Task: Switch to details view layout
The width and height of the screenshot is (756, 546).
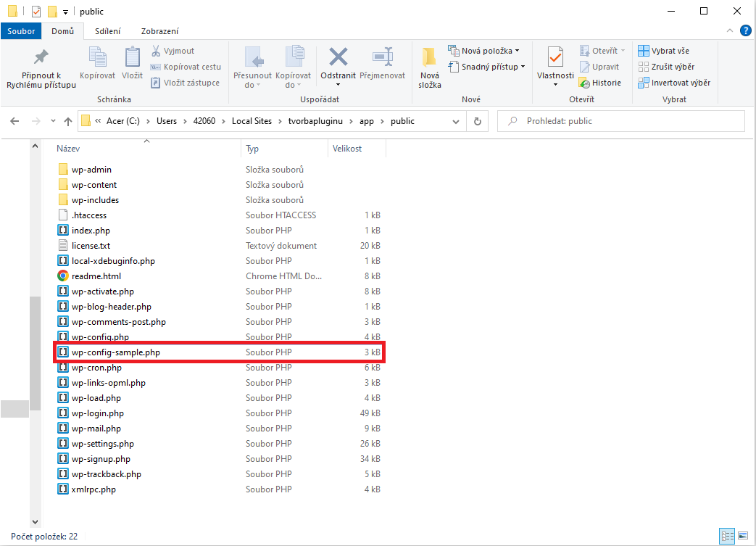Action: (x=727, y=536)
